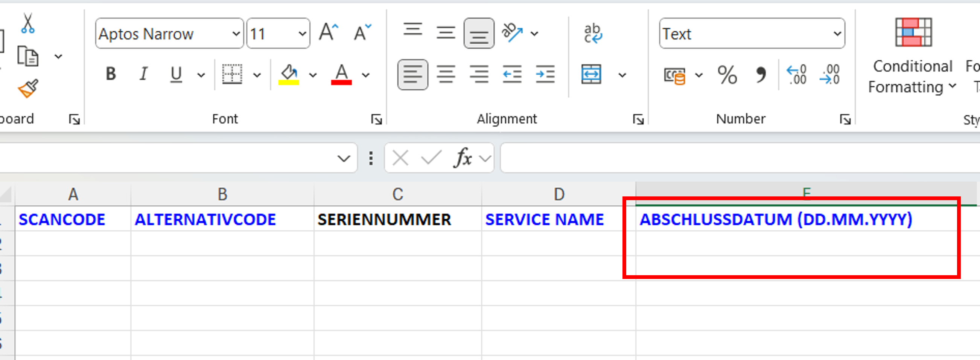980x360 pixels.
Task: Select column B header
Action: coord(222,195)
